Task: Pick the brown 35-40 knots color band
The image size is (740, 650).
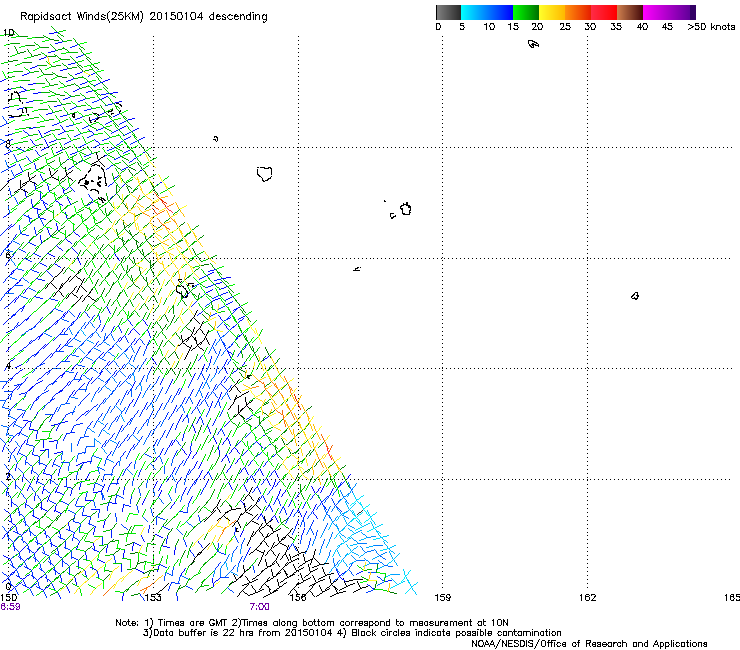Action: pyautogui.click(x=630, y=12)
